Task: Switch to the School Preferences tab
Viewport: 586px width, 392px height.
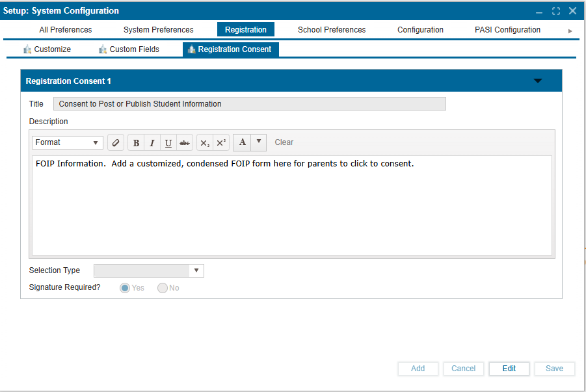Action: click(x=331, y=29)
